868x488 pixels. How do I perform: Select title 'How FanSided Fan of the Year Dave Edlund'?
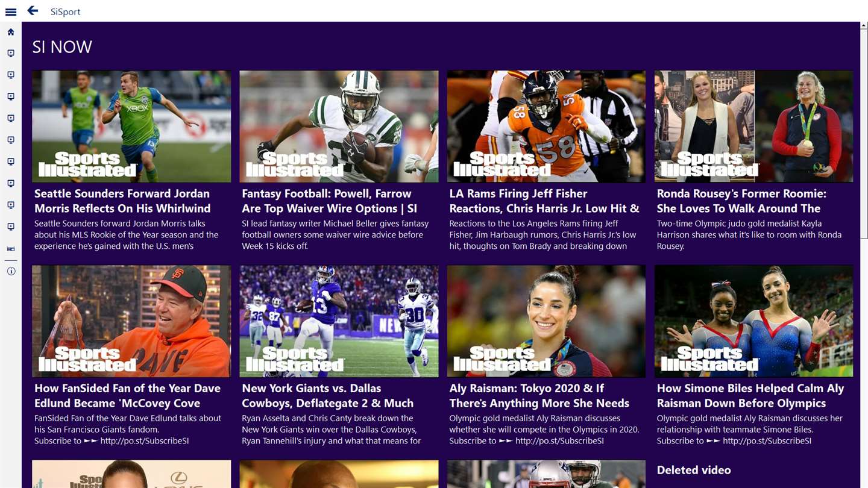(127, 395)
